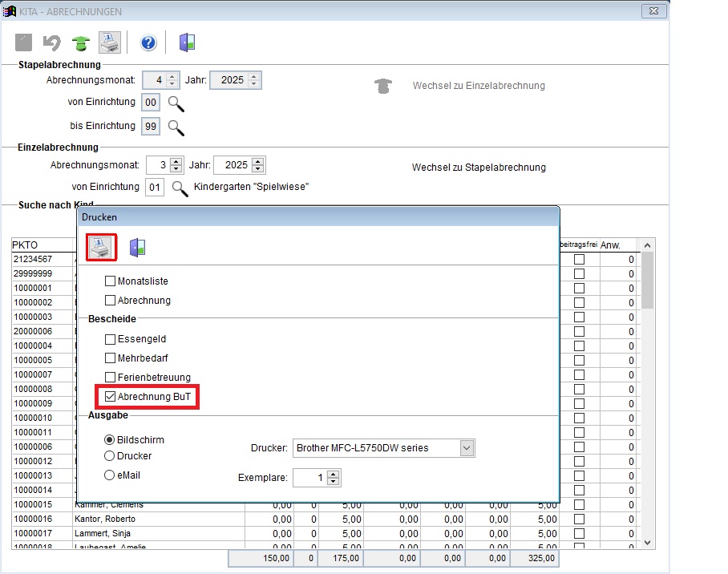Click the Einzelabrechnung Jahr input field
Screen dimensions: 728x574
point(233,165)
